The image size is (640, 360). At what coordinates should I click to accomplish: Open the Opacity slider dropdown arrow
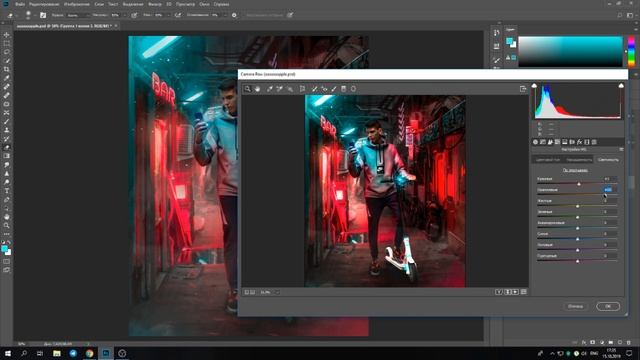[124, 15]
